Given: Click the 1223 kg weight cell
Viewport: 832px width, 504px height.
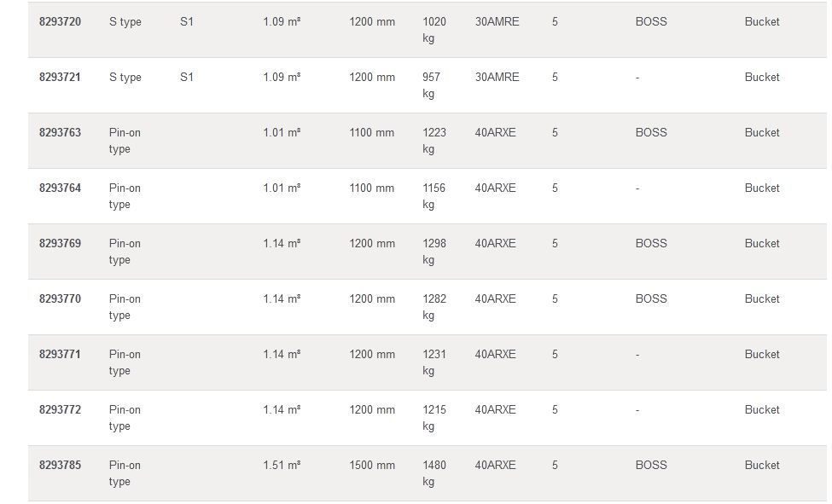Looking at the screenshot, I should pos(434,141).
